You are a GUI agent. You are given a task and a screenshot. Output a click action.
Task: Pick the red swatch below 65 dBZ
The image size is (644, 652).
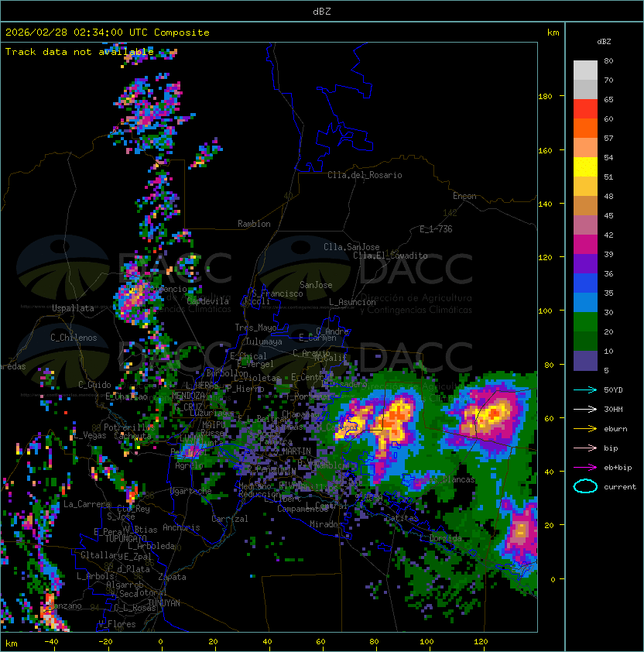[585, 109]
